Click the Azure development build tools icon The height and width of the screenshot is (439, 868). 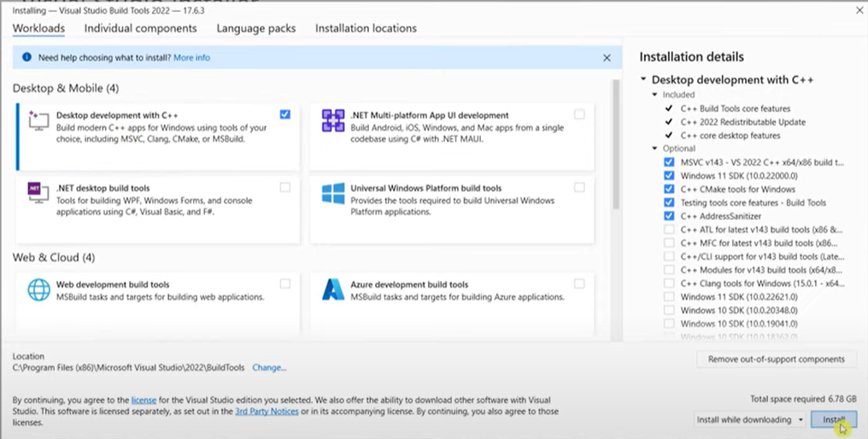pyautogui.click(x=332, y=290)
